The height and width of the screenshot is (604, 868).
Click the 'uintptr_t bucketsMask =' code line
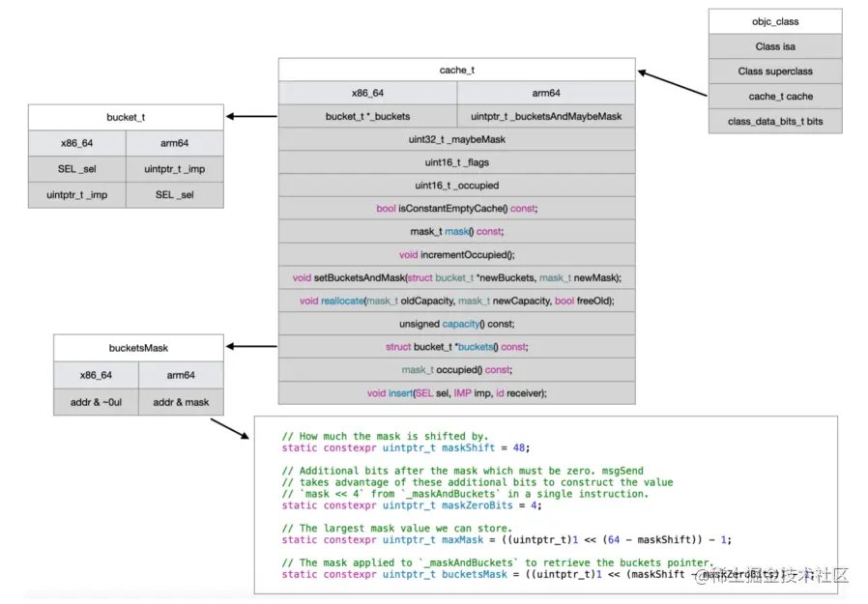pyautogui.click(x=548, y=575)
